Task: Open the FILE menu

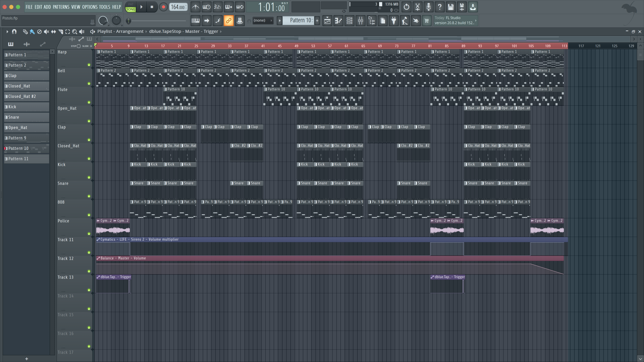Action: (29, 7)
